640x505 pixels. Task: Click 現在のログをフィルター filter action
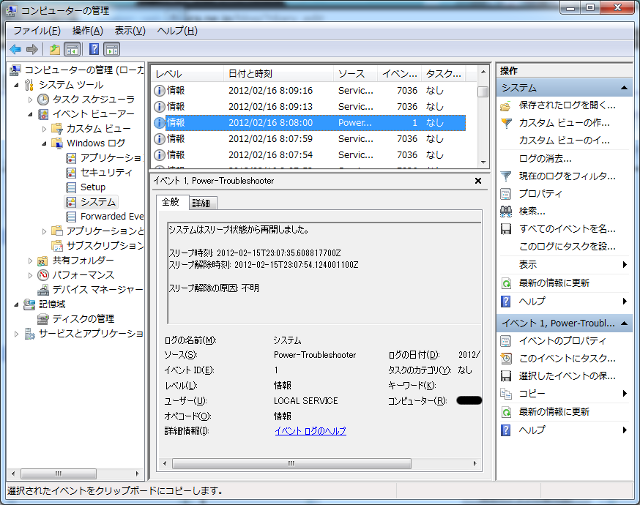pos(566,176)
